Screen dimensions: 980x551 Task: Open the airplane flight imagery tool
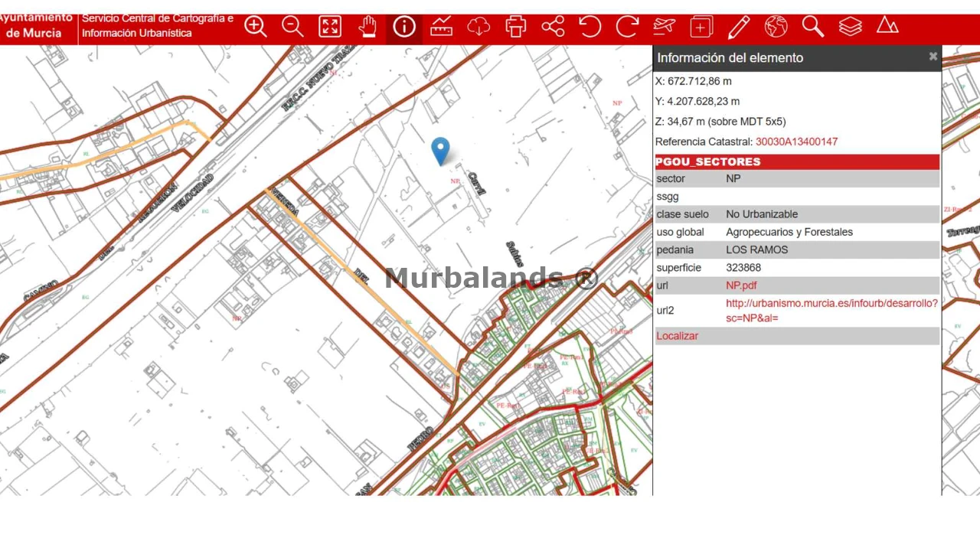(664, 27)
